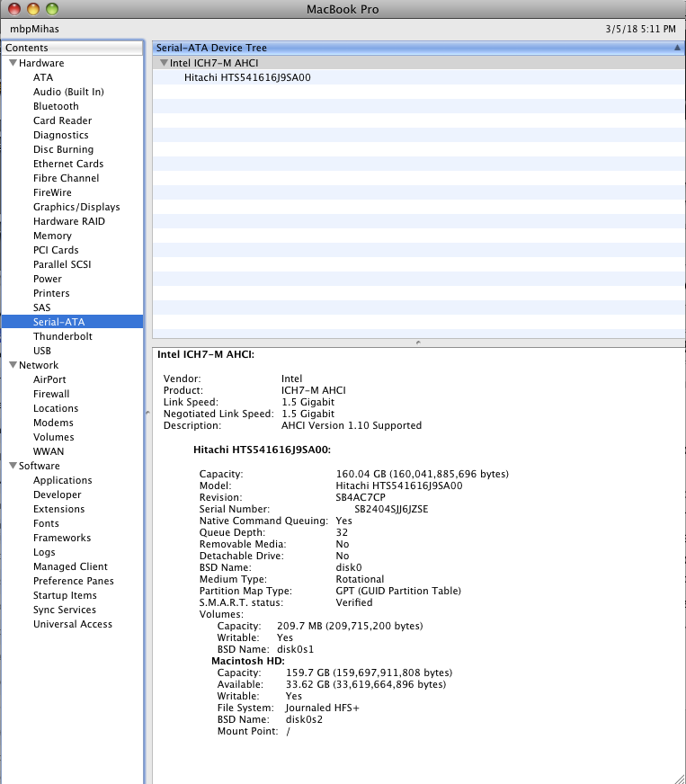The image size is (686, 784).
Task: Select Frameworks entry
Action: point(62,538)
